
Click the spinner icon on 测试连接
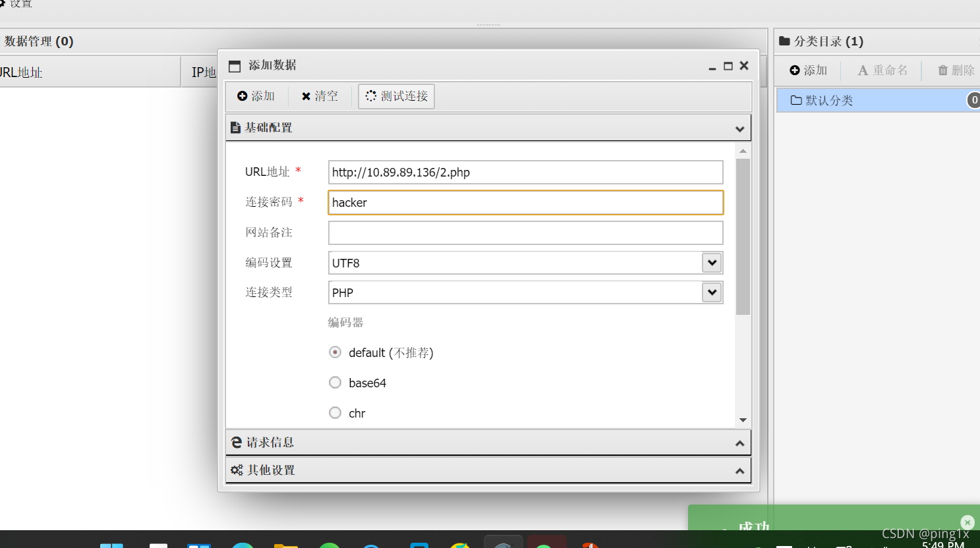point(371,96)
